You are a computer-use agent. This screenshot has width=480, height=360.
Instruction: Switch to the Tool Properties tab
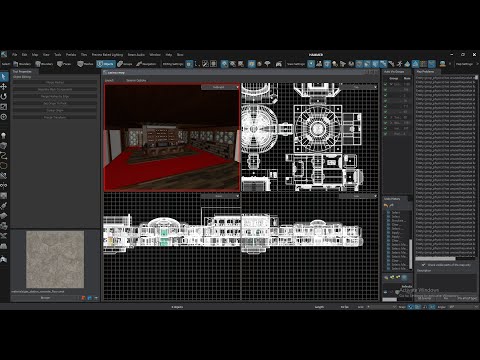(22, 71)
